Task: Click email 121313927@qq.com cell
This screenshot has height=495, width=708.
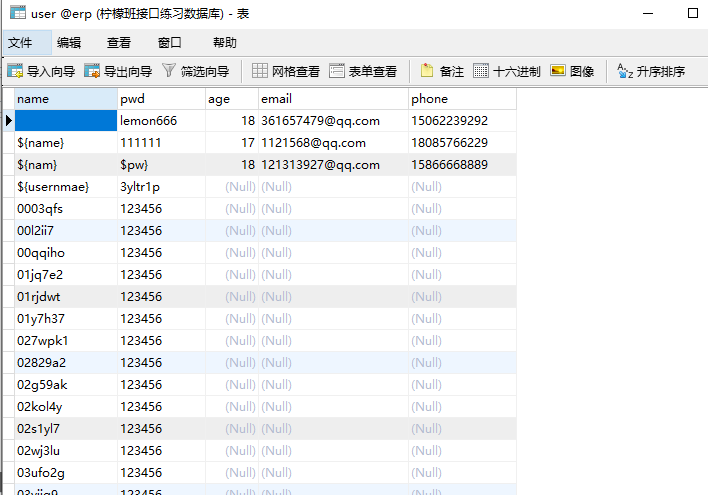Action: point(334,165)
